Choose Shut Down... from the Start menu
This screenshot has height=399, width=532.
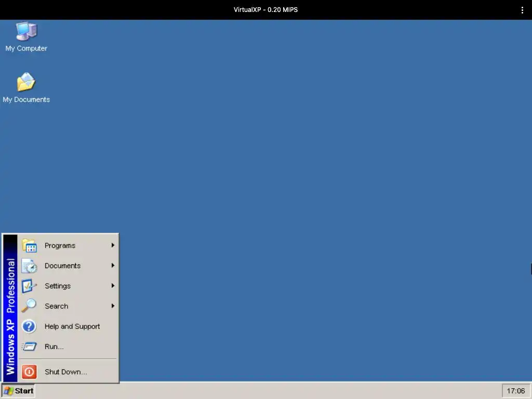(x=68, y=372)
